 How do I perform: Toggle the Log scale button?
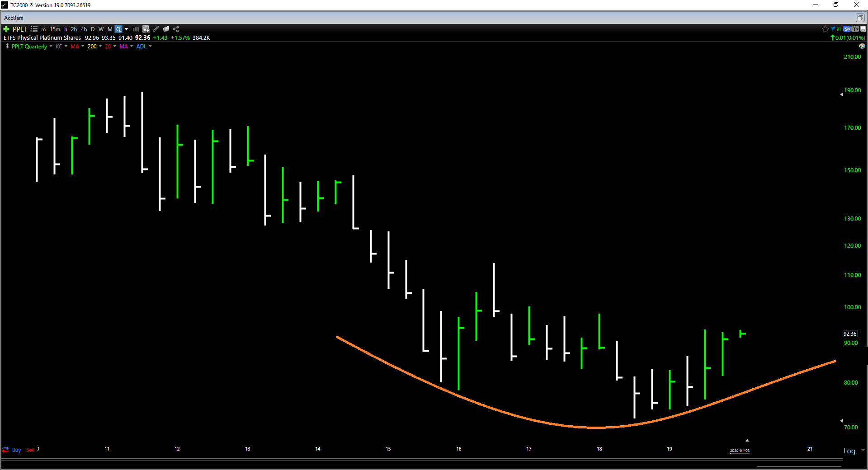tap(849, 451)
